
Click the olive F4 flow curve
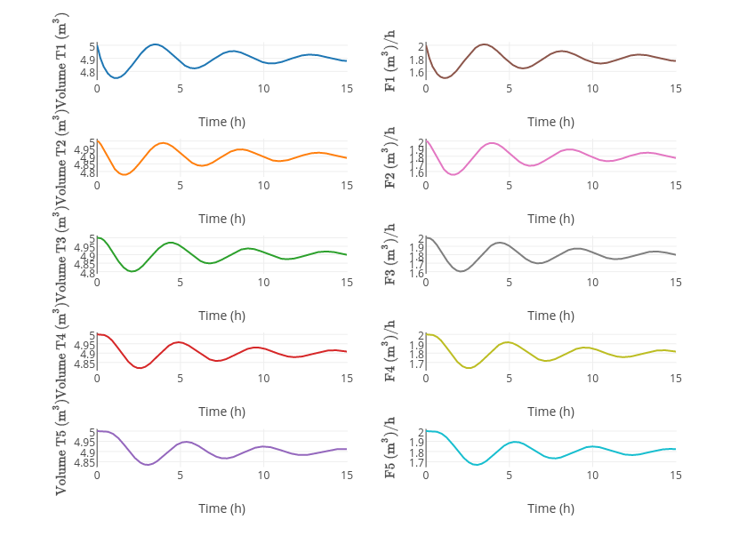(x=507, y=342)
